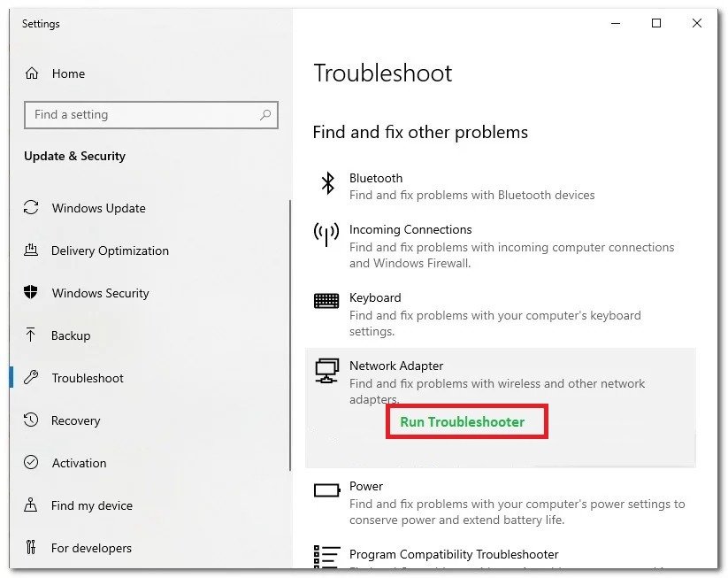Click the Windows Update icon in sidebar
The width and height of the screenshot is (728, 578).
coord(32,208)
